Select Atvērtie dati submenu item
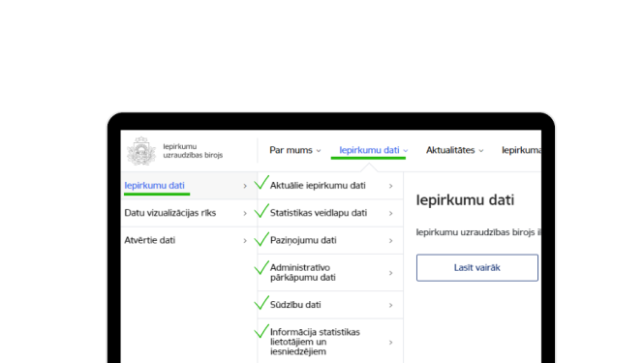 (x=149, y=240)
